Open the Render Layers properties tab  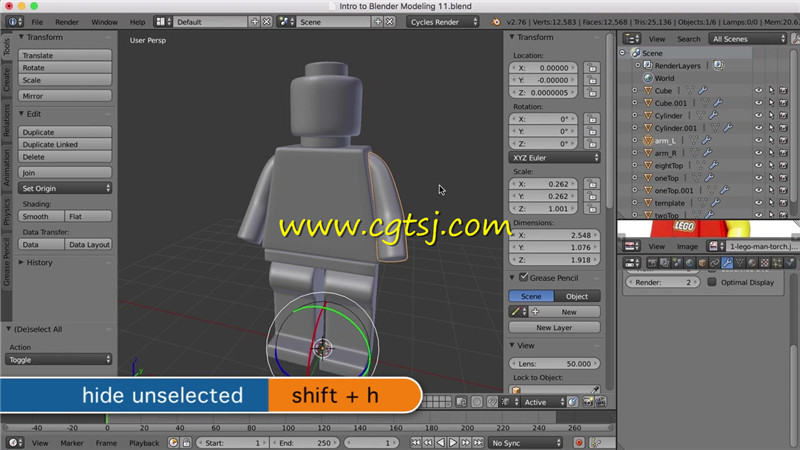click(x=664, y=263)
